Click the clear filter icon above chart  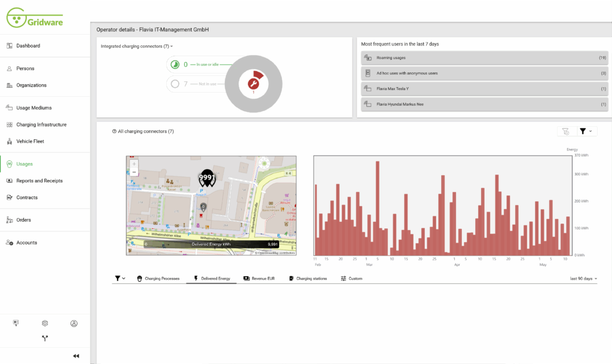pyautogui.click(x=565, y=131)
